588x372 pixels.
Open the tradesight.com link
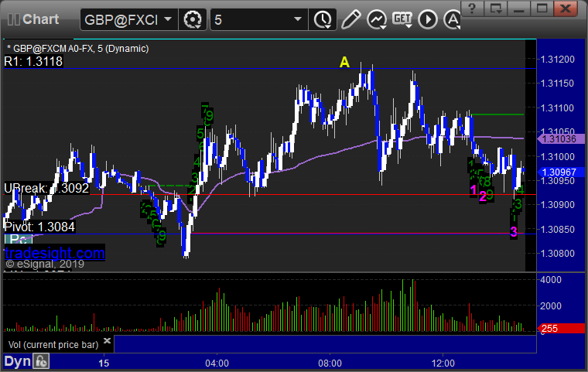[x=55, y=253]
